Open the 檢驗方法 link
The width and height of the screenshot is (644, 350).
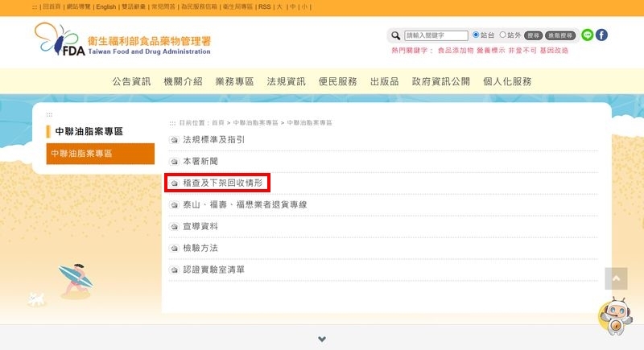(200, 249)
